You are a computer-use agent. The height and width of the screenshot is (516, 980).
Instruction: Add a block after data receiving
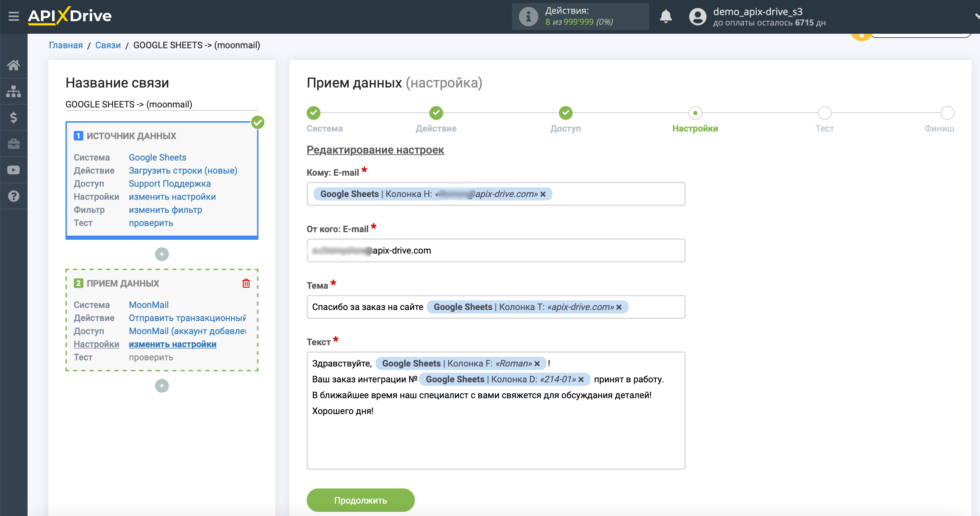(162, 385)
